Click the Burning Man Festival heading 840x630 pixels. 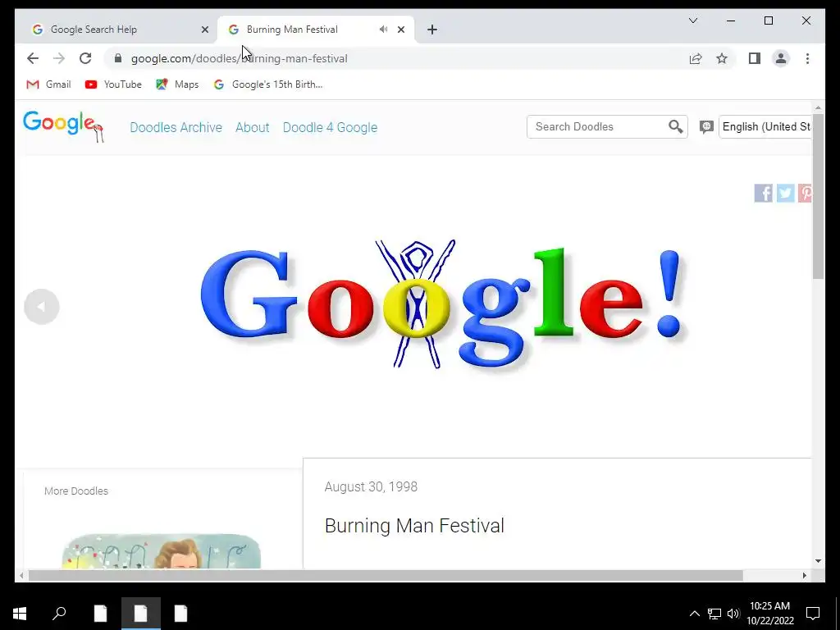(414, 526)
